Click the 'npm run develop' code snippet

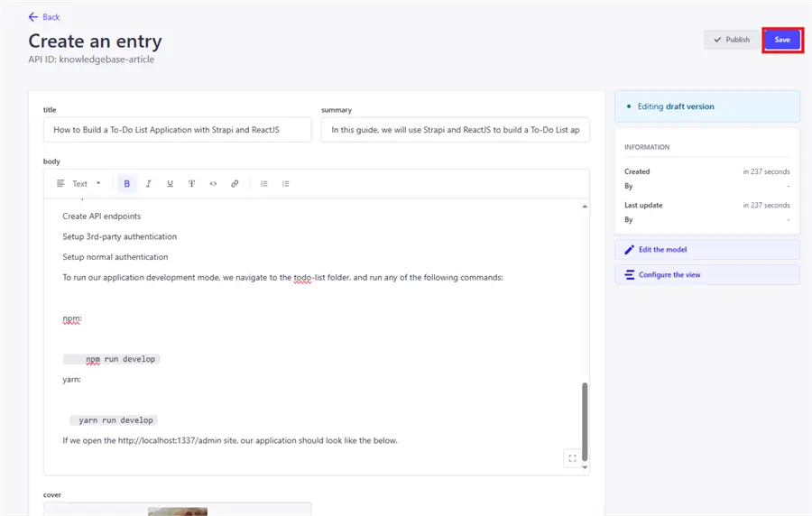(x=112, y=359)
